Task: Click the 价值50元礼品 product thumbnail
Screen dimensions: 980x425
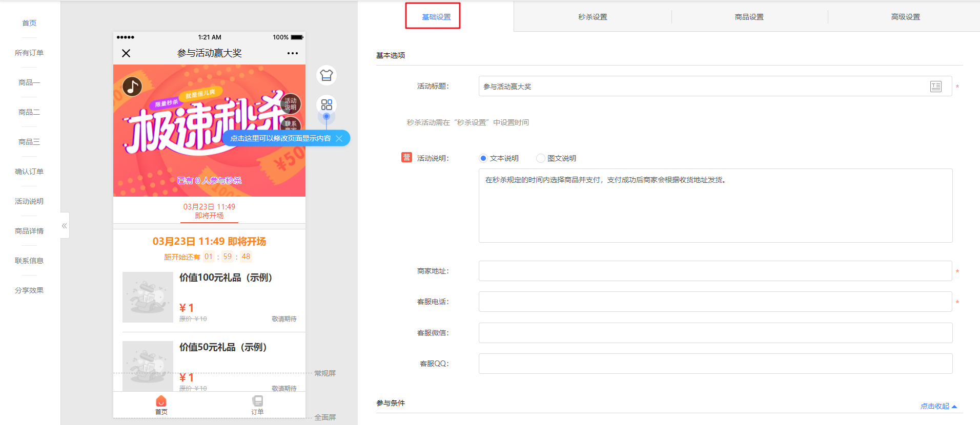Action: [148, 366]
